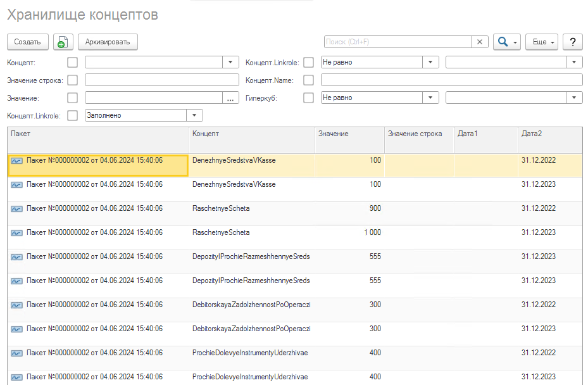Screen dimensions: 588x385
Task: Click value 300 in DebitorskayaZadolzhennost 31.12.2022 row
Action: coord(375,305)
